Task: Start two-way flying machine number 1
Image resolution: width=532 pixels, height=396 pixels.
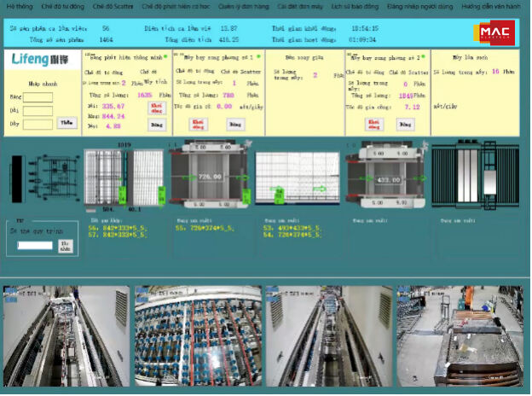Action: click(198, 123)
